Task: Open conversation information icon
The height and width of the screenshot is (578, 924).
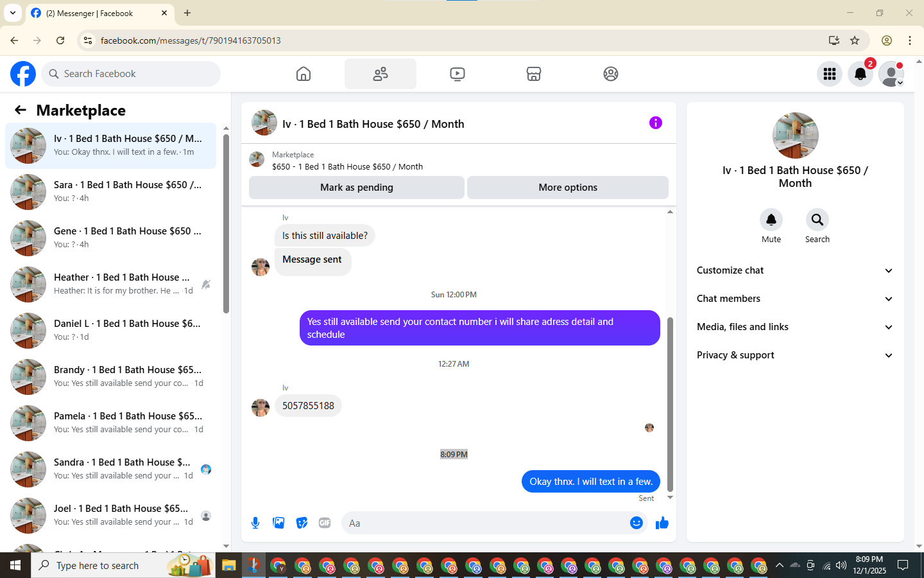Action: coord(656,123)
